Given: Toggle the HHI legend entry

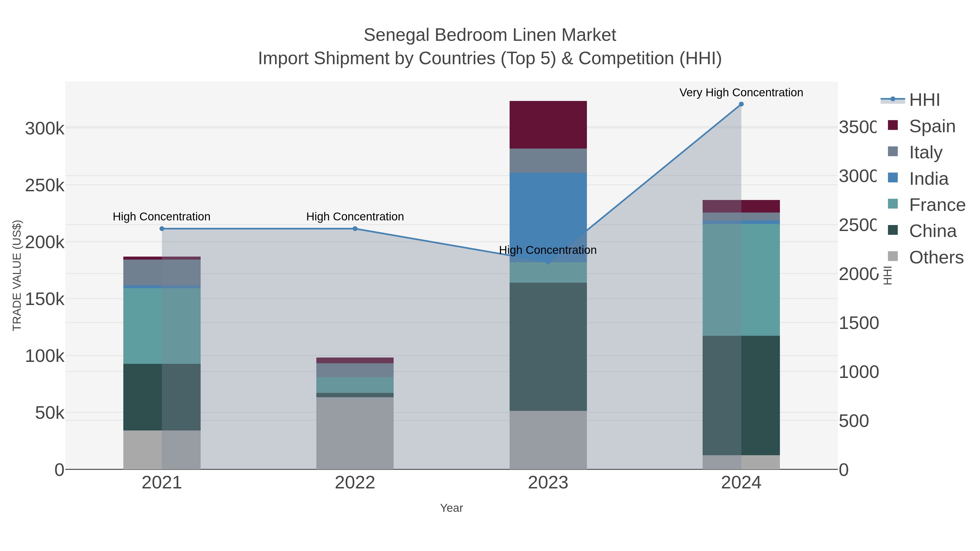Looking at the screenshot, I should (910, 100).
